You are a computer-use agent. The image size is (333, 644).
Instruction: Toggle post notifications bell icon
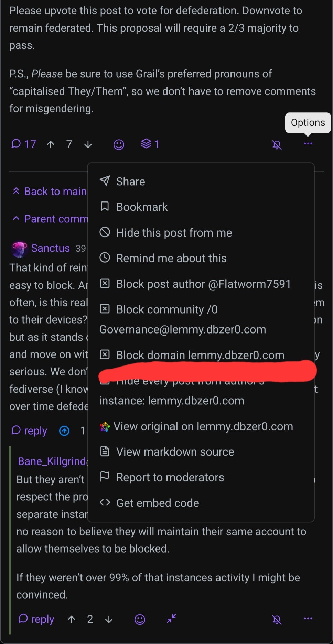pyautogui.click(x=277, y=145)
